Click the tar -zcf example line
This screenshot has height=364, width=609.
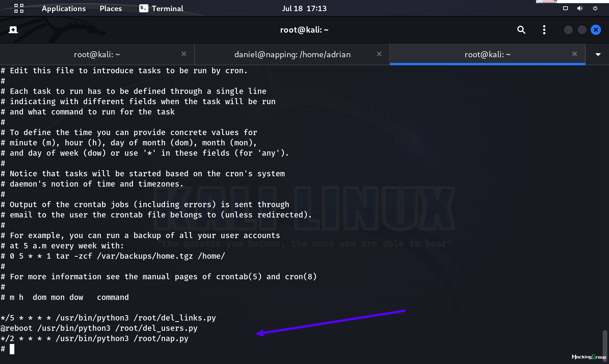(113, 256)
